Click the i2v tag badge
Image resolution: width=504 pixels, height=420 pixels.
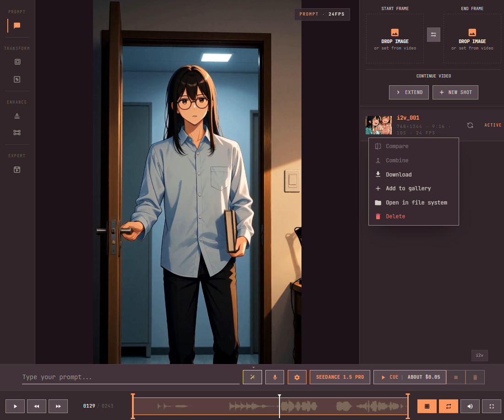pos(479,355)
